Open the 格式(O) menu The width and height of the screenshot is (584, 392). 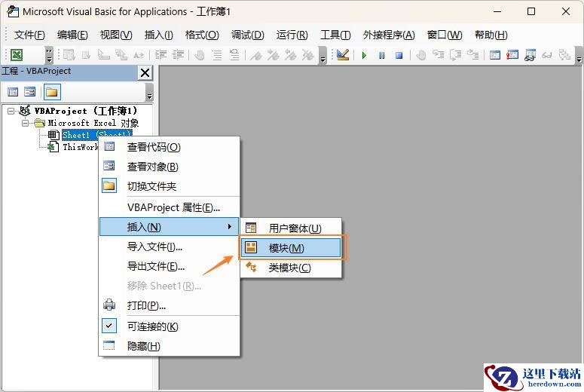[202, 35]
